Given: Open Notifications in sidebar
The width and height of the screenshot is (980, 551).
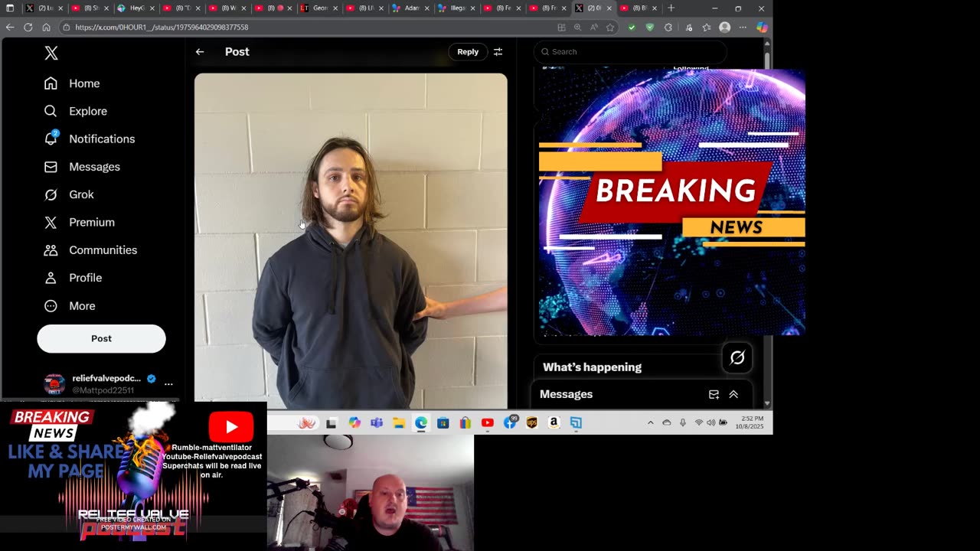Looking at the screenshot, I should click(x=89, y=139).
